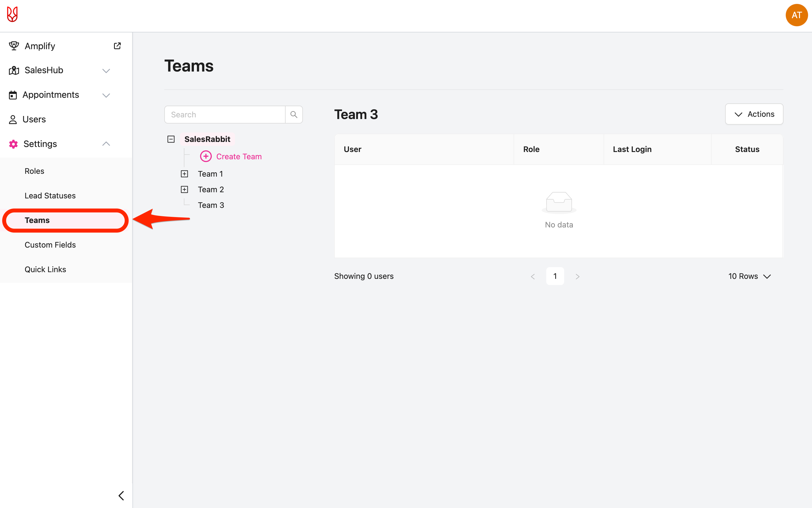Expand the Appointments menu chevron
This screenshot has height=508, width=812.
pyautogui.click(x=106, y=95)
